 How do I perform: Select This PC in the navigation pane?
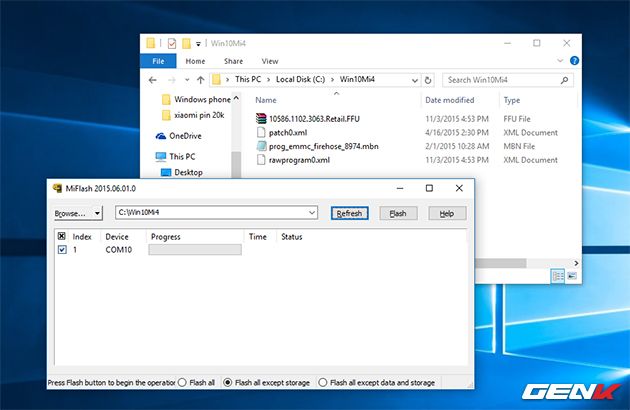coord(176,156)
